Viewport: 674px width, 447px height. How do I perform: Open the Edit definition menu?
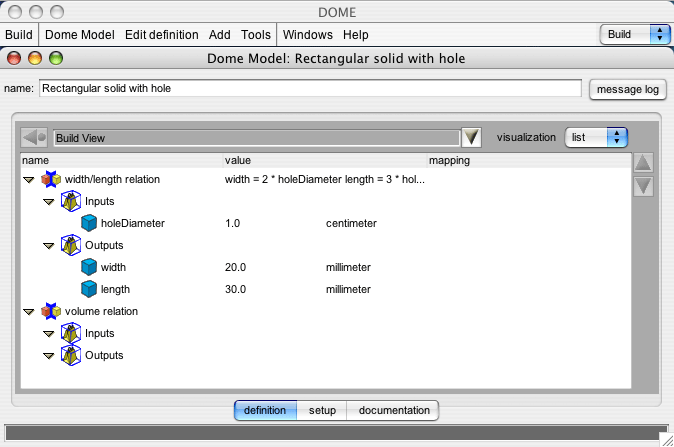tap(162, 34)
